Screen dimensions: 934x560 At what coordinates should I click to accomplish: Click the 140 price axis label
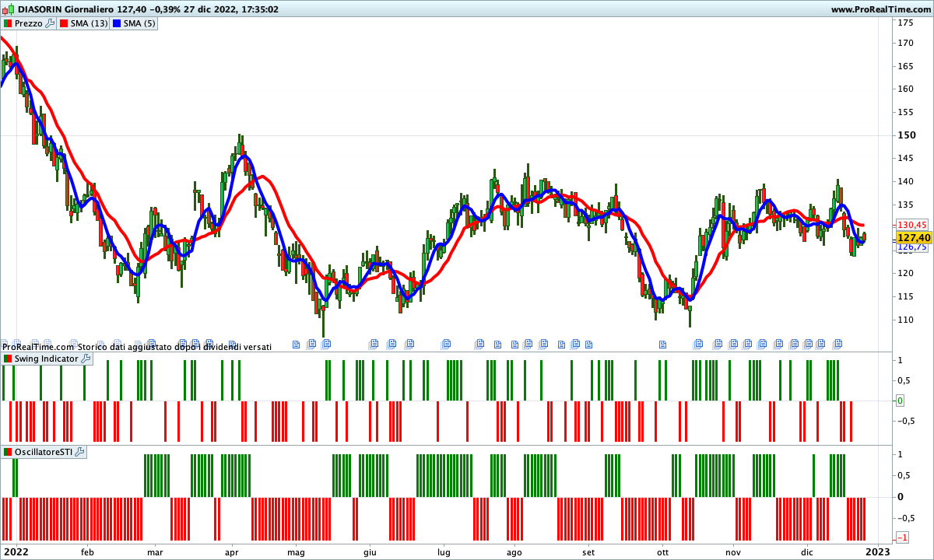pos(906,181)
